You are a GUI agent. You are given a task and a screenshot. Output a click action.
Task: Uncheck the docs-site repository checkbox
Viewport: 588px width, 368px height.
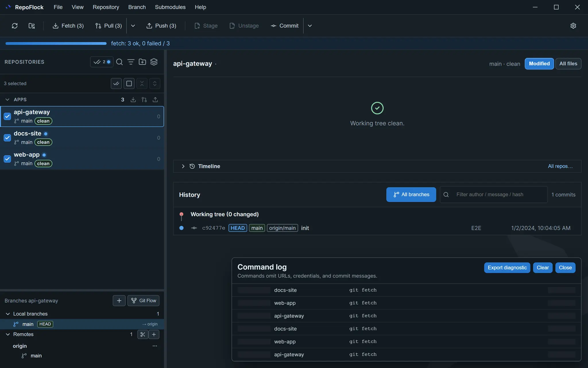click(x=7, y=137)
